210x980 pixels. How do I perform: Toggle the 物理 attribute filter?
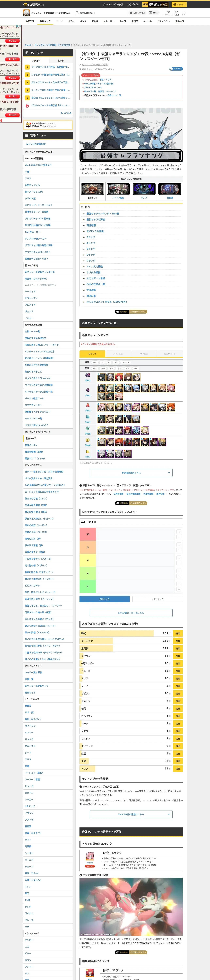point(95,363)
